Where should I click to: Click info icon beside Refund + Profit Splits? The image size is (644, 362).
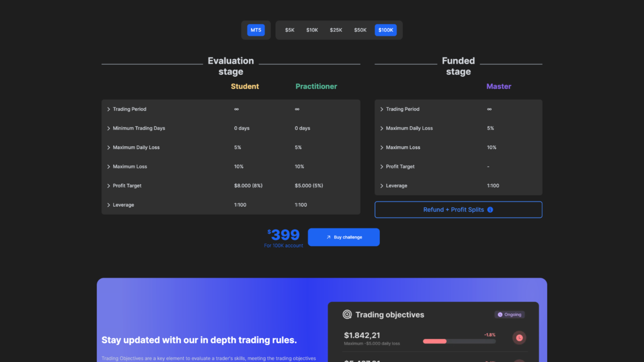click(490, 210)
